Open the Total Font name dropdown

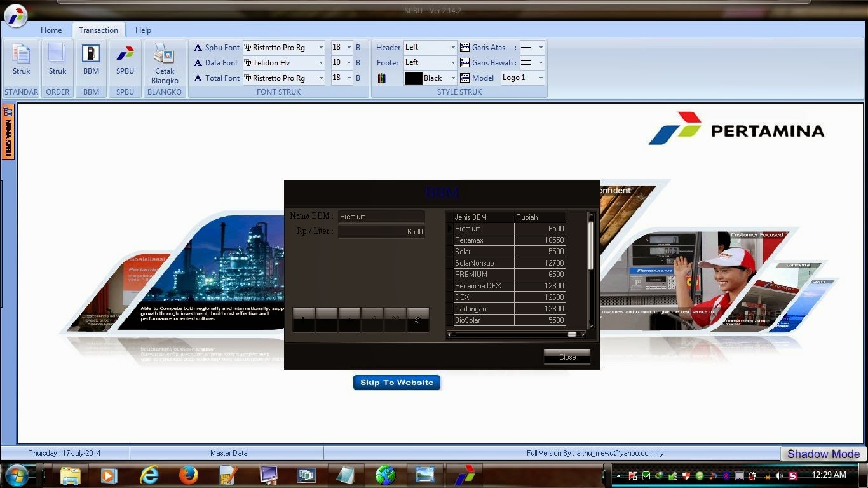(x=321, y=78)
